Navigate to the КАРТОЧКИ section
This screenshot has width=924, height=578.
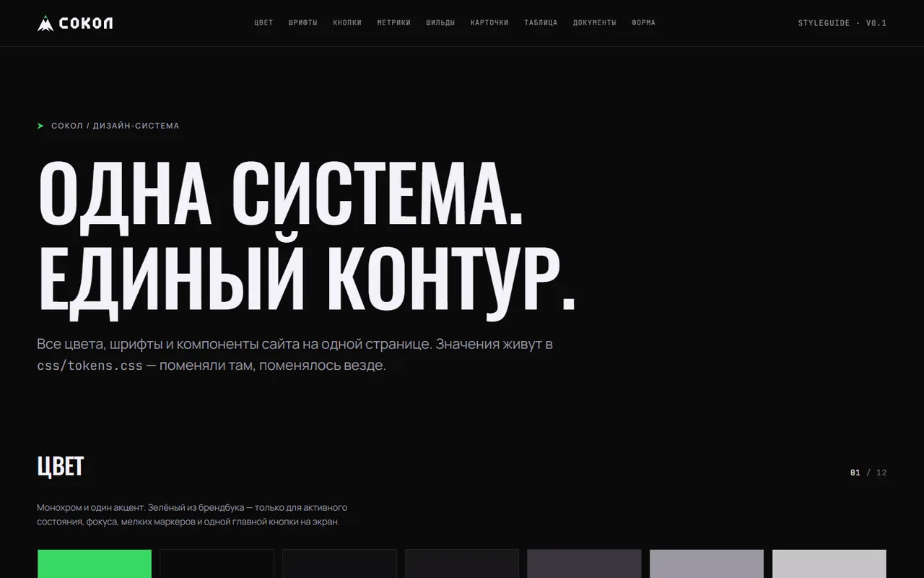coord(489,23)
